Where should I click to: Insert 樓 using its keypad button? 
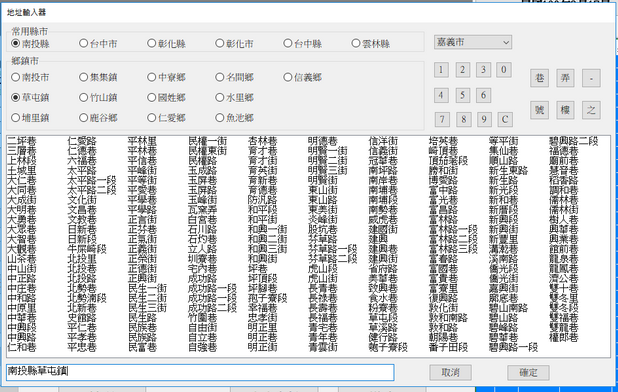565,110
